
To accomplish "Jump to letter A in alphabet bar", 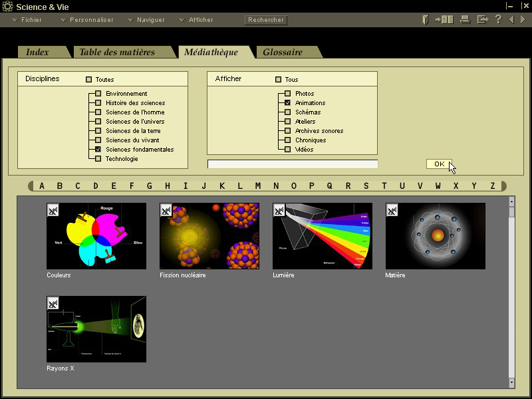I will point(42,186).
